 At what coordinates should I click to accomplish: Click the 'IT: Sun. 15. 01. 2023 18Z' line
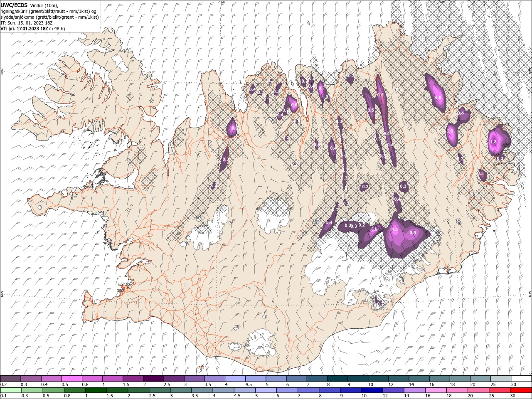pos(27,23)
